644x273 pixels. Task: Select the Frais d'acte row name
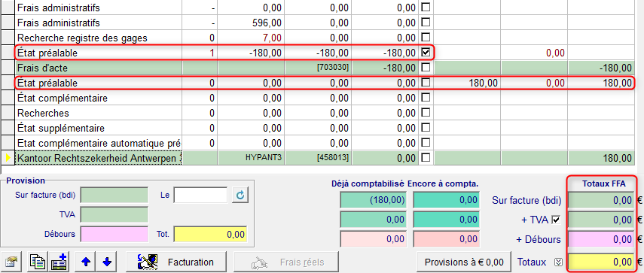click(99, 68)
